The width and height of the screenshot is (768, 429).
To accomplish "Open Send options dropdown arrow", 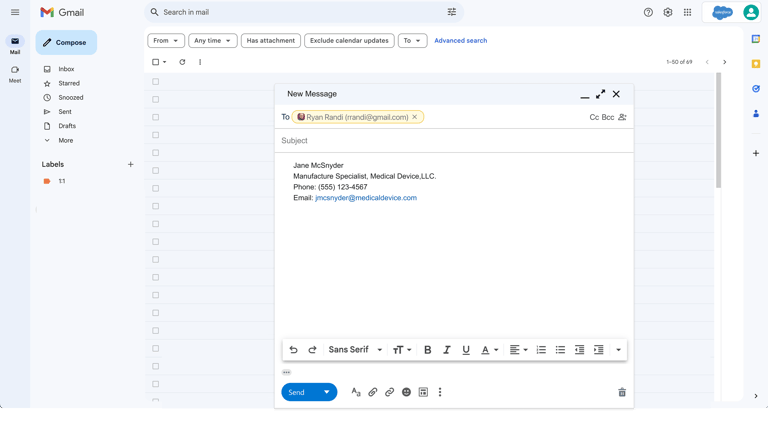I will coord(327,392).
